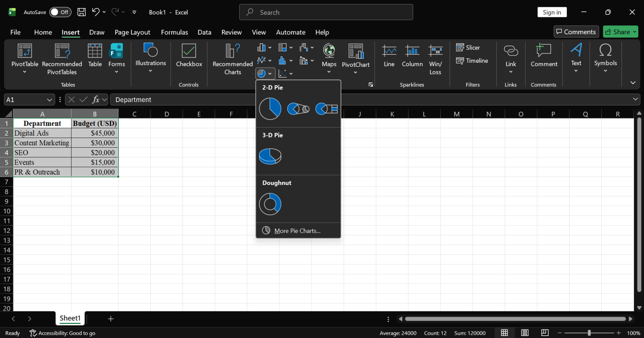Screen dimensions: 644x338
Task: Open the Text menu
Action: click(576, 58)
